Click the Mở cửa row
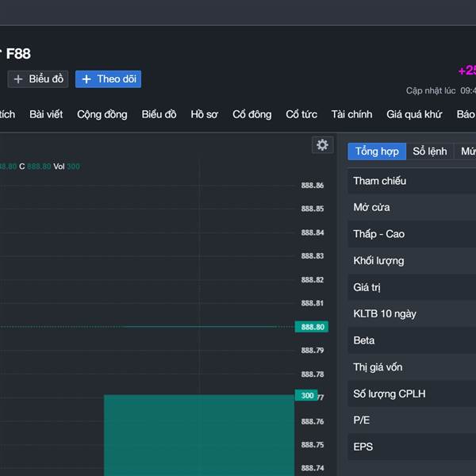Viewport: 476px width, 476px height. coord(412,207)
